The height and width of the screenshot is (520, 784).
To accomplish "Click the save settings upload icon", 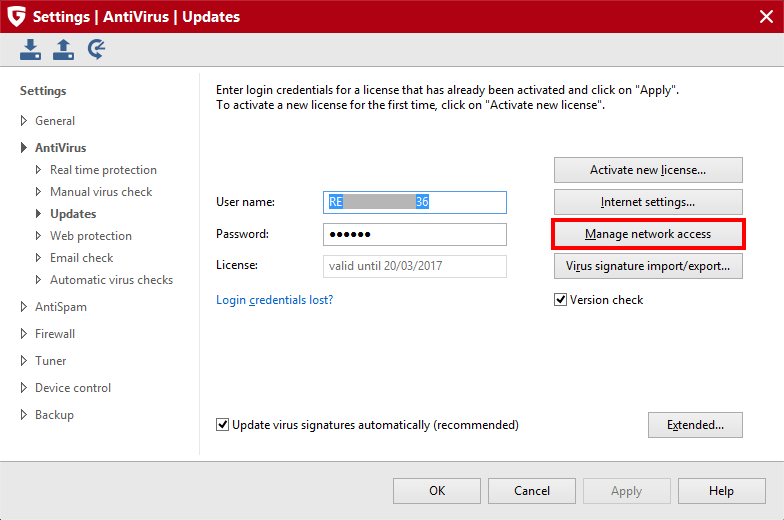I will point(64,50).
